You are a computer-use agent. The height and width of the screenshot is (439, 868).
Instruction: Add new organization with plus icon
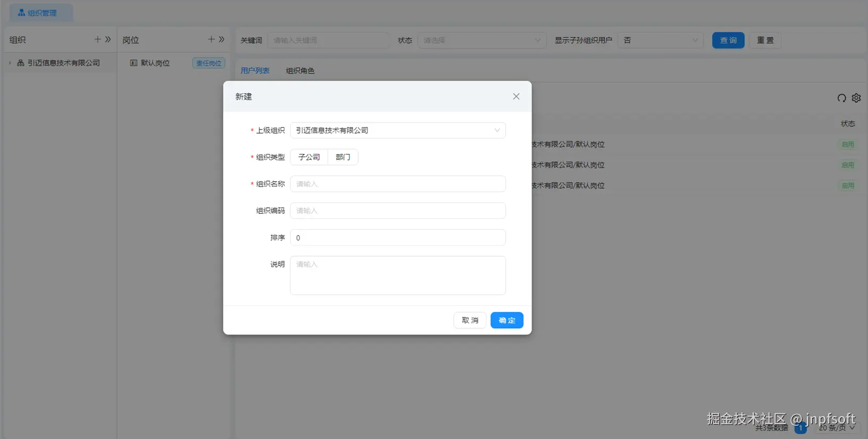click(x=97, y=39)
